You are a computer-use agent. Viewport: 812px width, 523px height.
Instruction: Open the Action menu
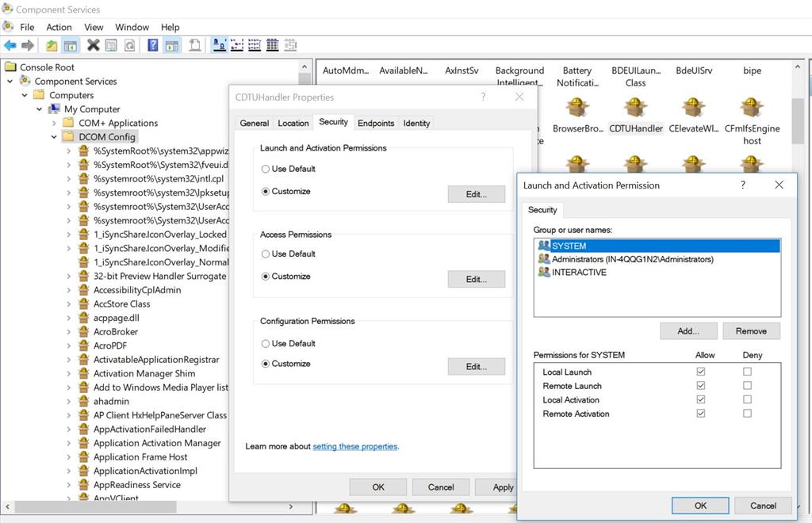point(59,27)
